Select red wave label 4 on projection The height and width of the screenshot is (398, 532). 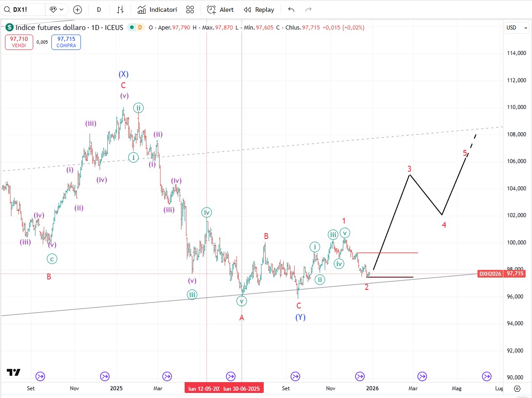coord(444,225)
